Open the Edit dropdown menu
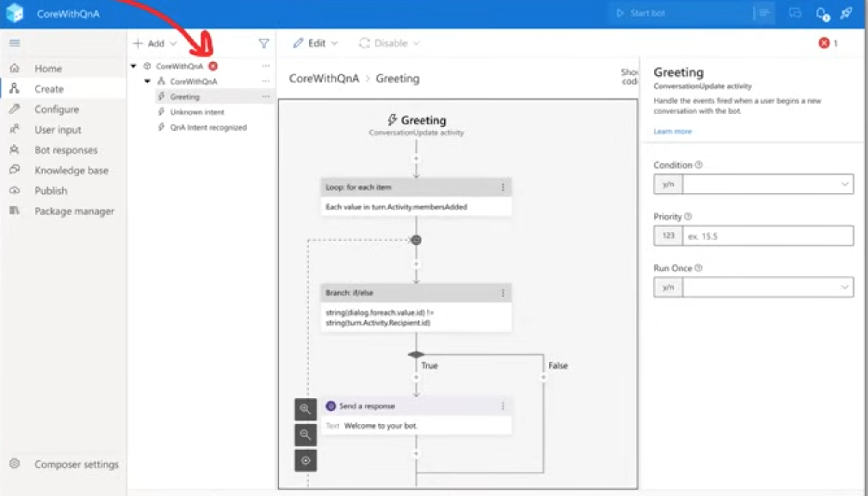 tap(316, 43)
